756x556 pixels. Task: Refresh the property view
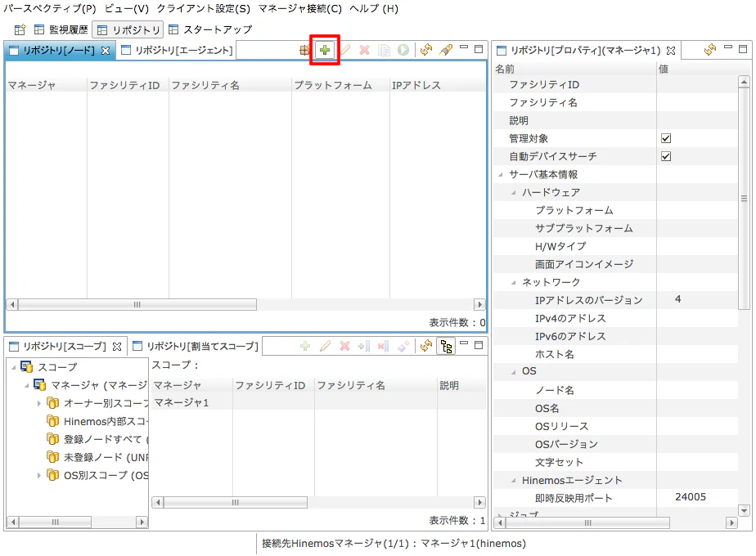pos(709,50)
